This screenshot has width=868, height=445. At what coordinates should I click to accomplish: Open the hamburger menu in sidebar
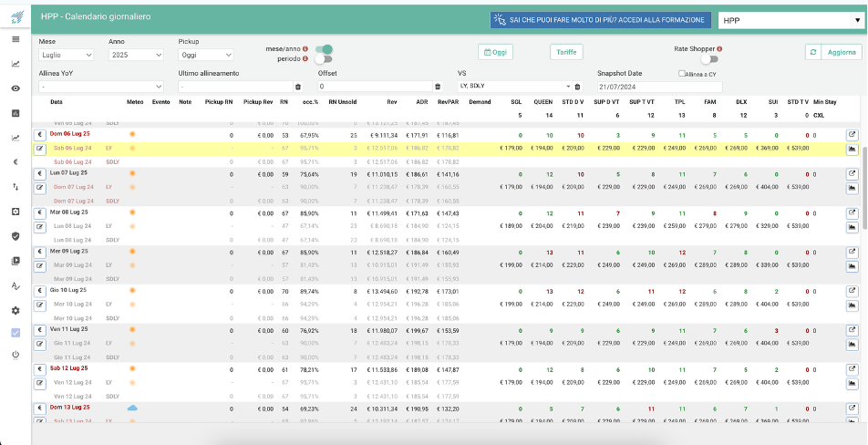(x=15, y=40)
